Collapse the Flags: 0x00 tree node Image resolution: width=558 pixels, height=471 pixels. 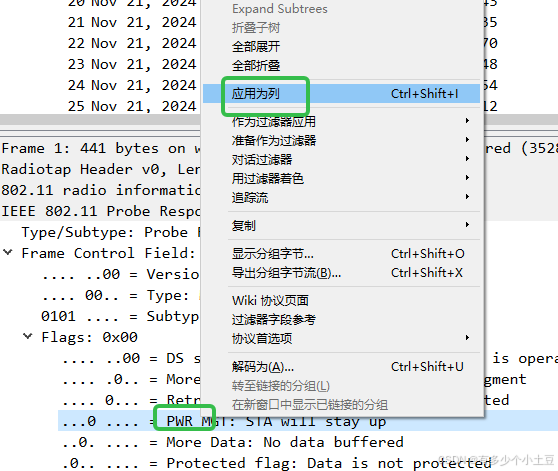[x=28, y=336]
